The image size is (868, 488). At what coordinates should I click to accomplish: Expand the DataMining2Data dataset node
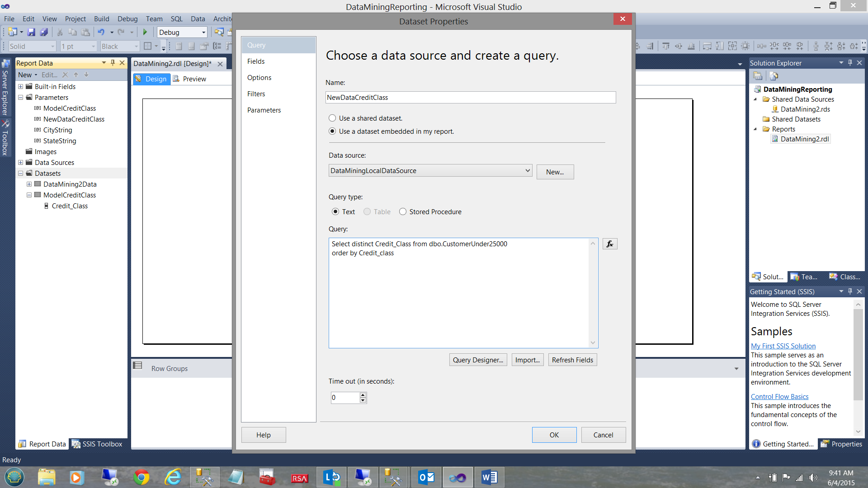coord(29,184)
